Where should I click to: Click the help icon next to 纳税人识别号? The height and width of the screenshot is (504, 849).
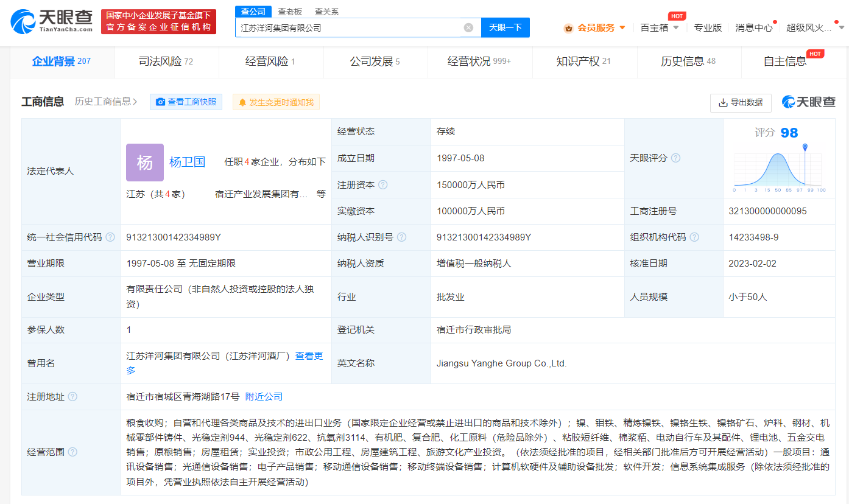(x=401, y=237)
